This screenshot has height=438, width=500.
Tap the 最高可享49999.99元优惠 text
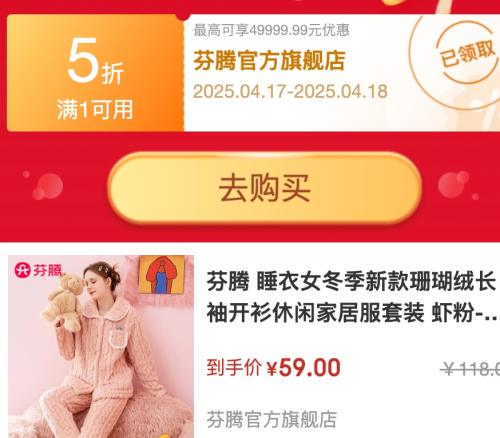271,30
